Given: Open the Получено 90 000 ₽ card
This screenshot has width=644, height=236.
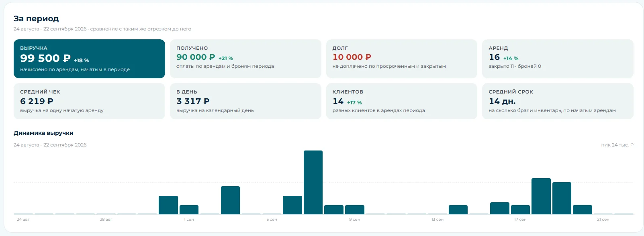Looking at the screenshot, I should click(245, 59).
